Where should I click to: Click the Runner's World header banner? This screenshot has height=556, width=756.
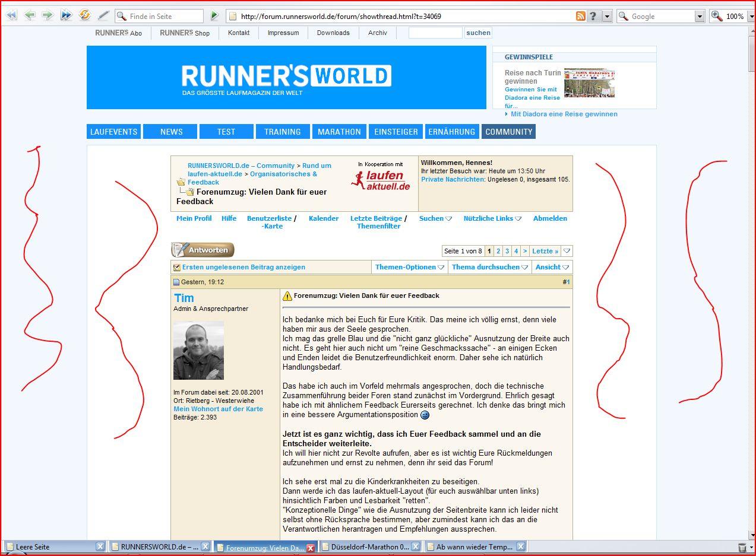point(286,78)
